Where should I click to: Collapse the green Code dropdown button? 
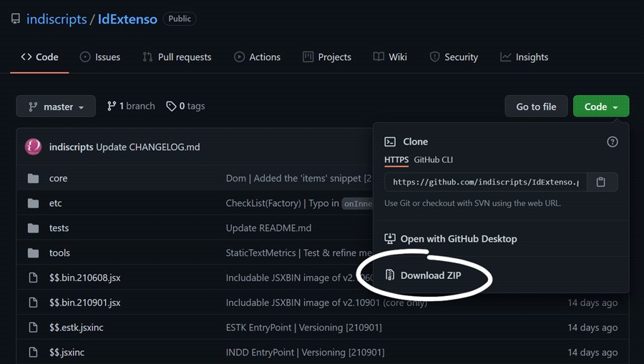point(600,107)
